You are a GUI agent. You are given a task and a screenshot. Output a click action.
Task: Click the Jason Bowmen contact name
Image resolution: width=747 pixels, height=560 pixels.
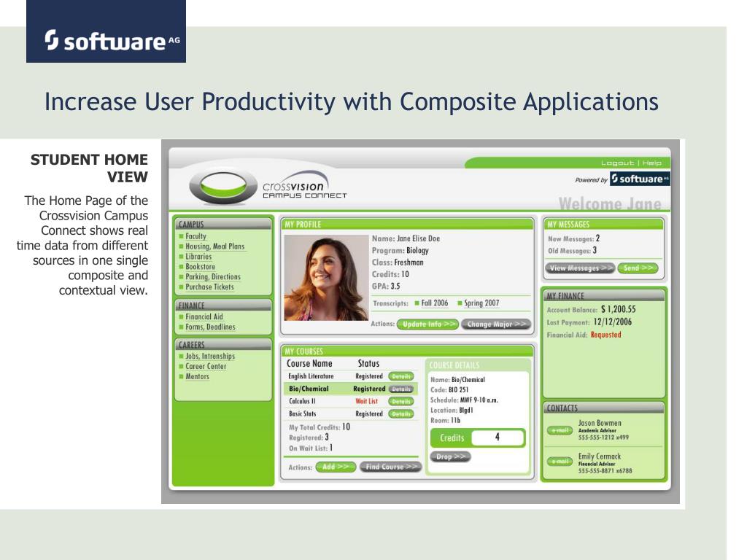(x=600, y=423)
